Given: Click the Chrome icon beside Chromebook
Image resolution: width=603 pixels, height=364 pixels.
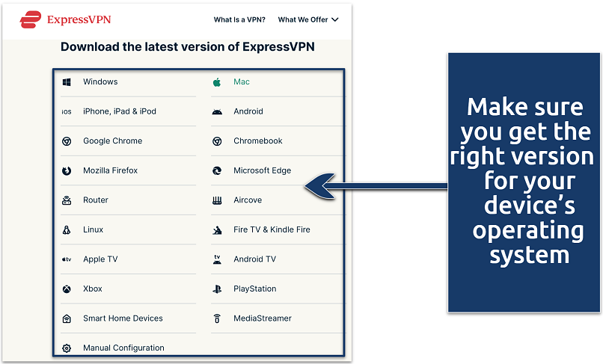Looking at the screenshot, I should (x=217, y=141).
